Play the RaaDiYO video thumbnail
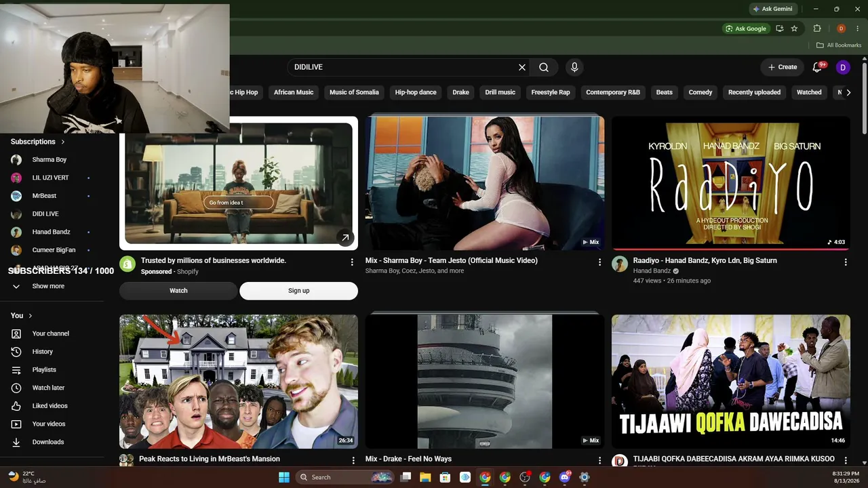The height and width of the screenshot is (488, 868). (x=731, y=183)
